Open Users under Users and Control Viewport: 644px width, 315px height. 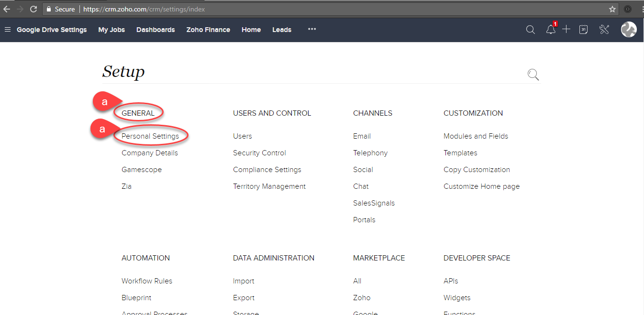243,136
